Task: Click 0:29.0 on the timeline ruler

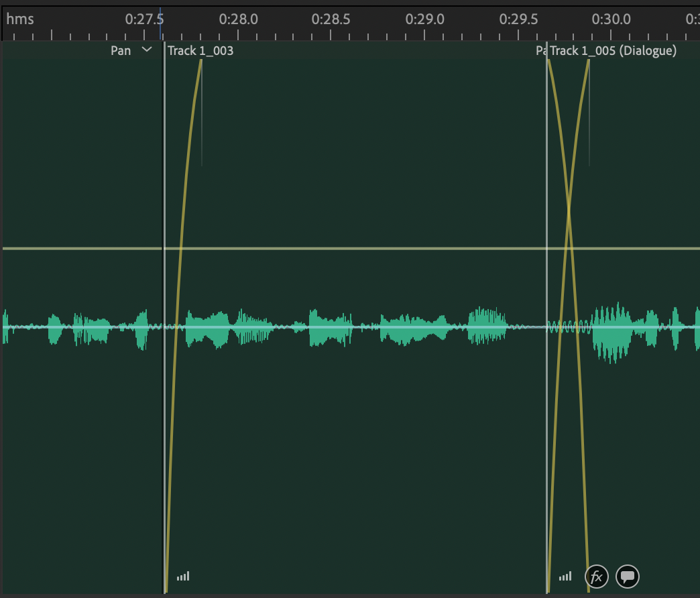Action: (x=424, y=19)
